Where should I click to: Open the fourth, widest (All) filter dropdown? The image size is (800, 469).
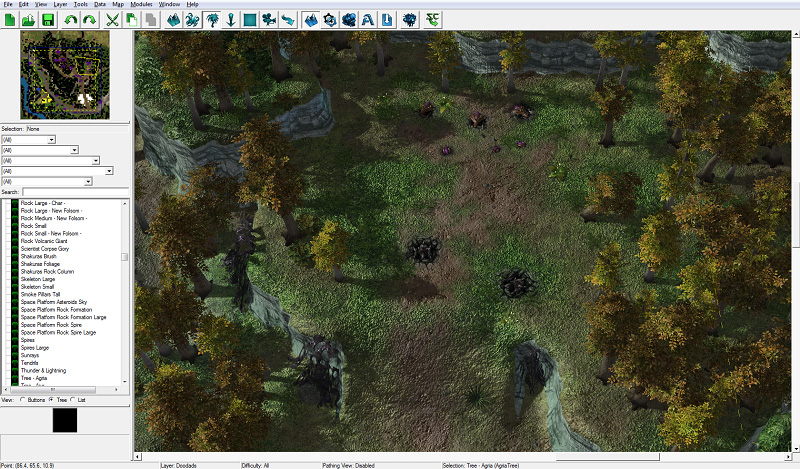[57, 171]
